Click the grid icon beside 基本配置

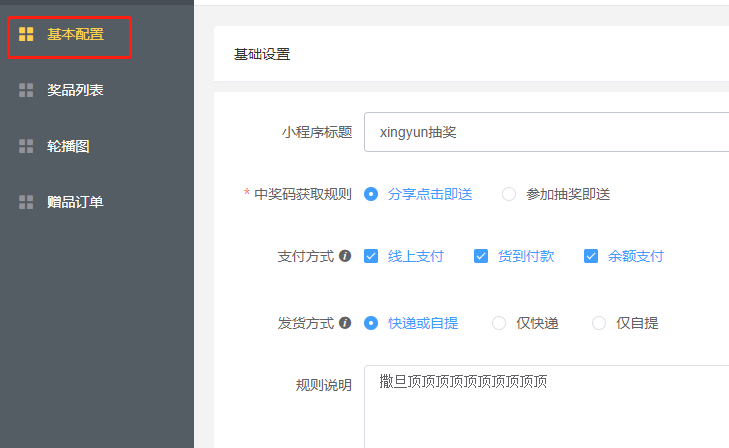tap(26, 35)
